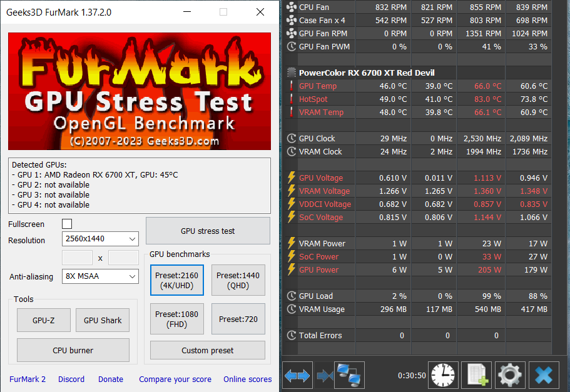This screenshot has height=392, width=570.
Task: Run Preset:720 benchmark
Action: pos(238,319)
